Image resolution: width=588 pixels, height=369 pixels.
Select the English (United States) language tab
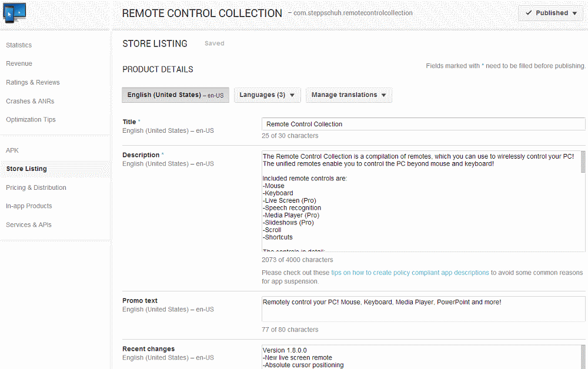175,95
